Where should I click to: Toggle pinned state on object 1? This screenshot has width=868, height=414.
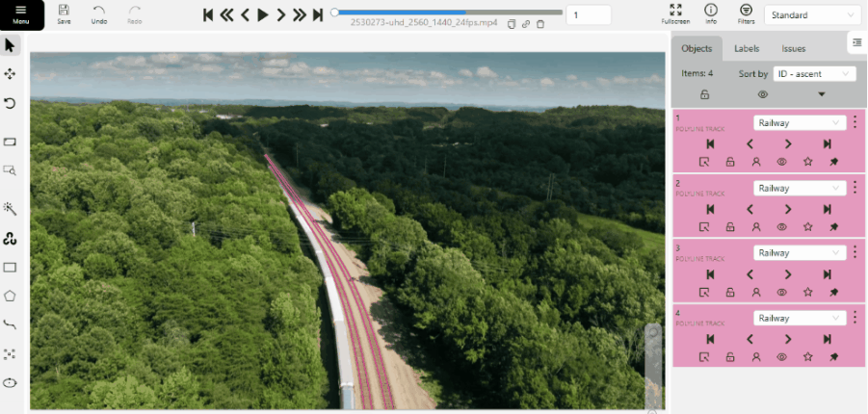(833, 162)
